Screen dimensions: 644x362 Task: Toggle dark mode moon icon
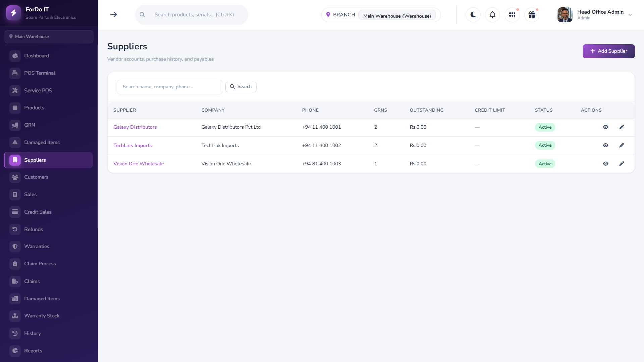473,15
